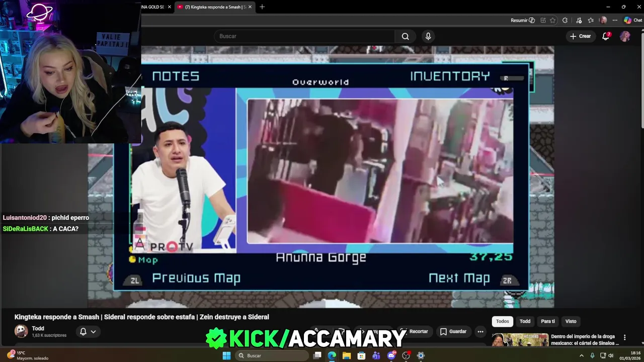Select the Todd filter chip

525,321
